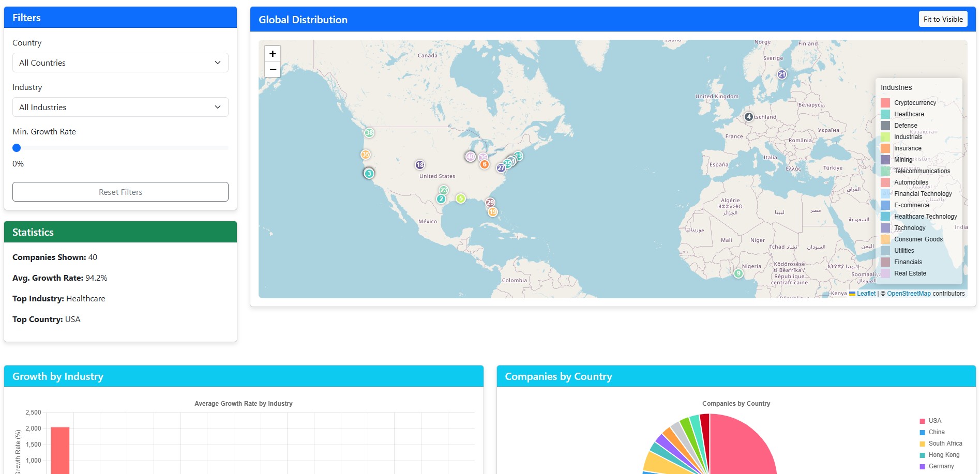Click the '0%' growth rate value
The image size is (980, 474).
(x=18, y=164)
